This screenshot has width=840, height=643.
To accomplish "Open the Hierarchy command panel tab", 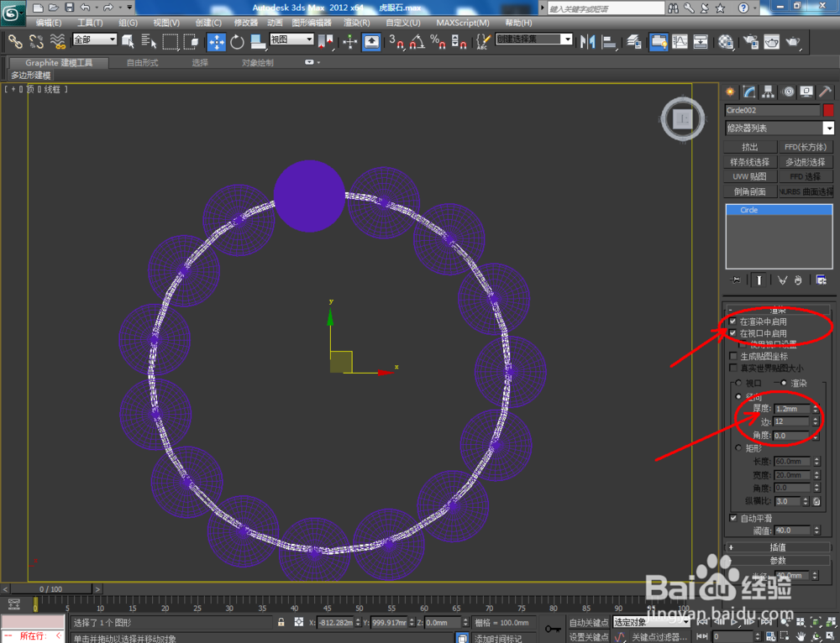I will point(769,92).
